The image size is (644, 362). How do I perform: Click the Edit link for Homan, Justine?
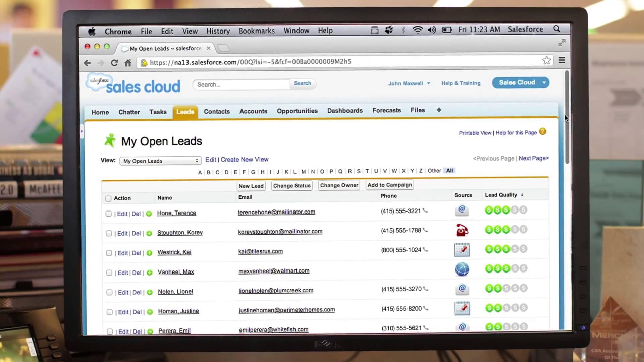tap(123, 312)
